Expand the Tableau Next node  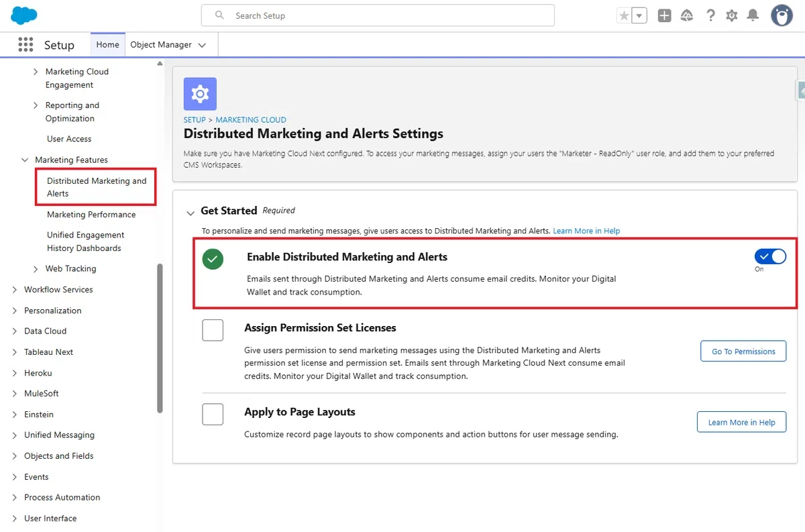coord(15,352)
